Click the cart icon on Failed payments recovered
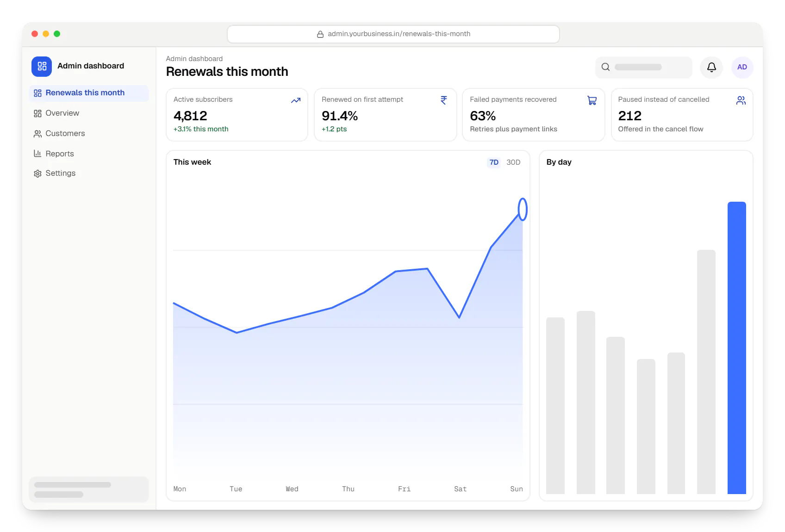The width and height of the screenshot is (785, 532). [x=592, y=100]
